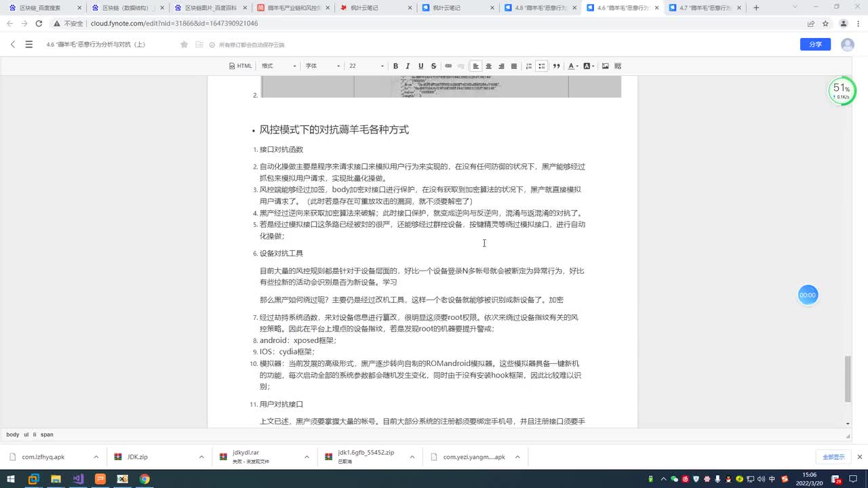Open options for com.yezi.yangm...apk download
The height and width of the screenshot is (488, 868).
(517, 457)
